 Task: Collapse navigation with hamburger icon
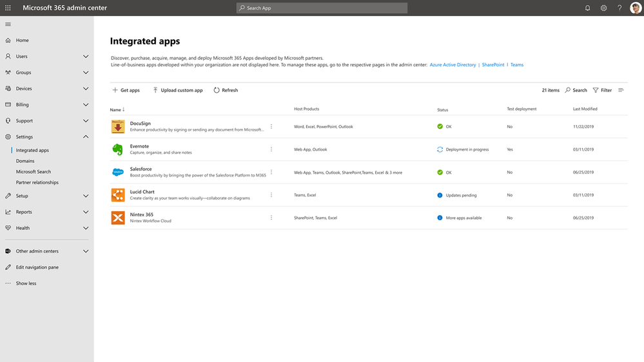(x=8, y=24)
